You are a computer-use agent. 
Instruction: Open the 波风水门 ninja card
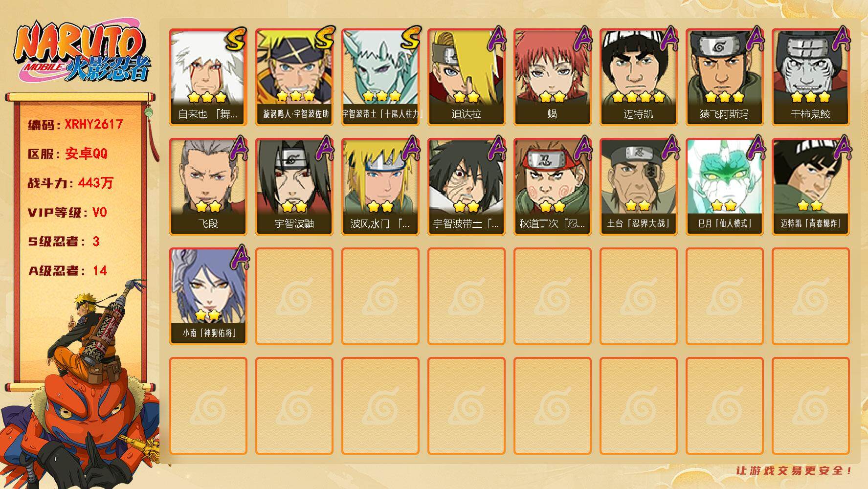point(380,187)
